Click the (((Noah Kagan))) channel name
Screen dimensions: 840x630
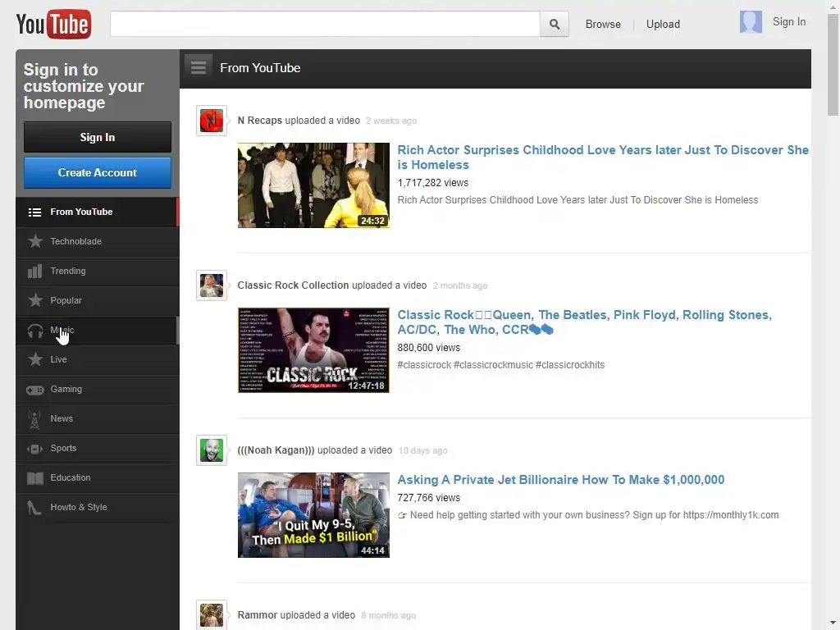click(276, 450)
